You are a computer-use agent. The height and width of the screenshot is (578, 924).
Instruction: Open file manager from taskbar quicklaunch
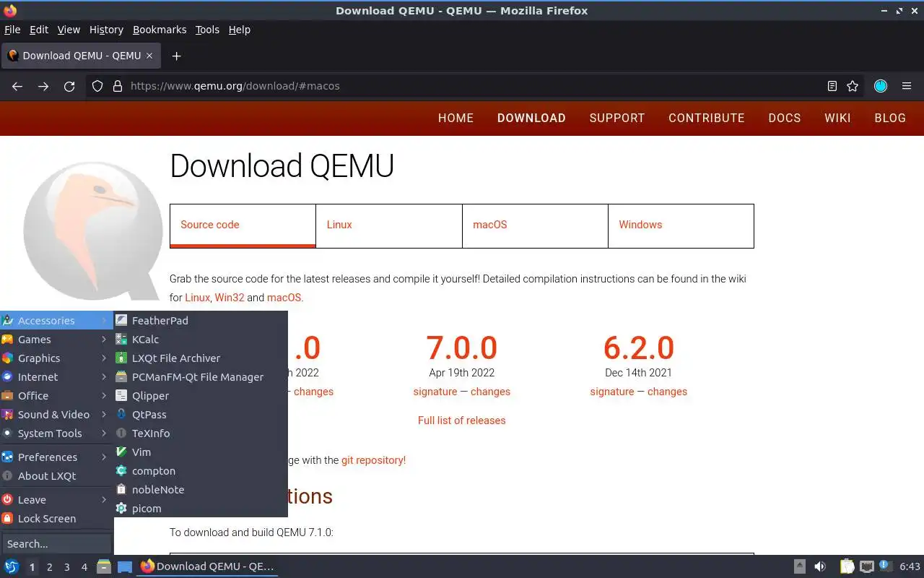[104, 566]
